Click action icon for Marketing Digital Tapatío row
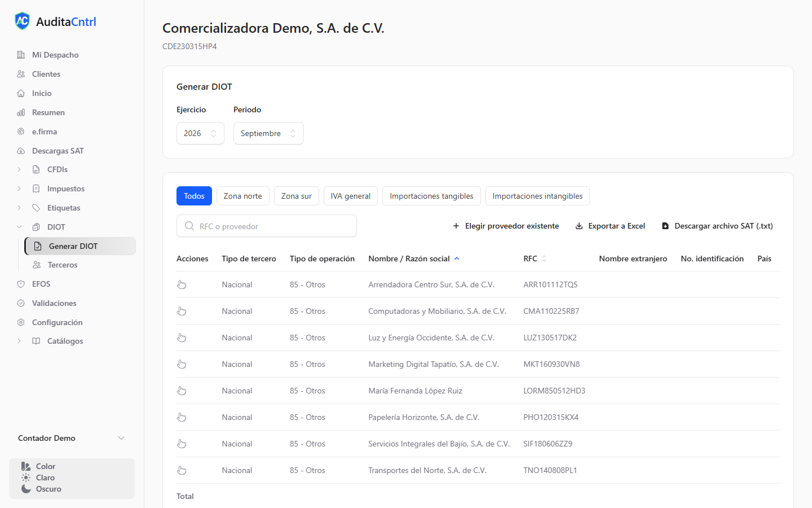 click(182, 364)
